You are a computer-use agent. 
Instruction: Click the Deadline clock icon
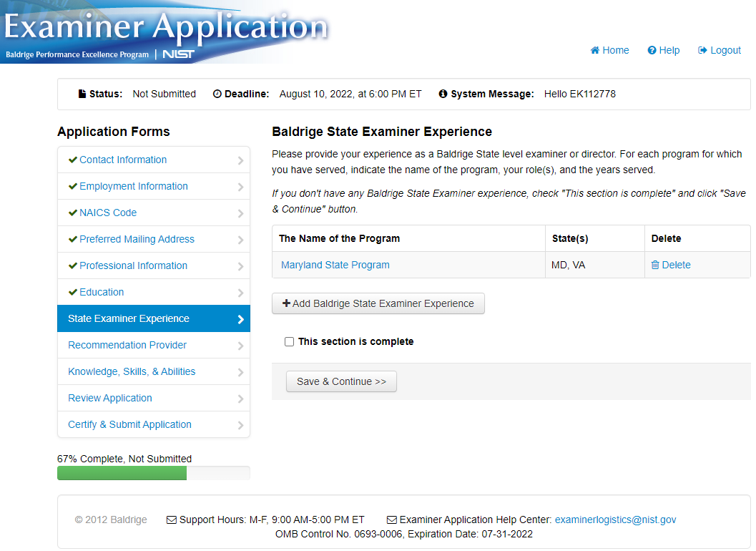(x=217, y=94)
